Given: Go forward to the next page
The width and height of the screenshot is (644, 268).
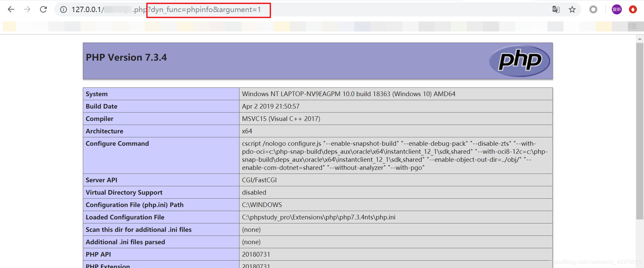Looking at the screenshot, I should [x=27, y=9].
